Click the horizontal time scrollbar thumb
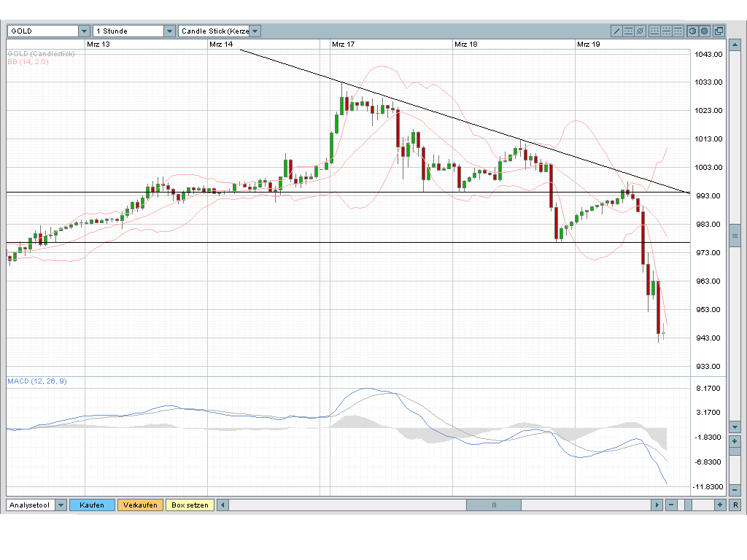This screenshot has width=747, height=560. pos(494,505)
